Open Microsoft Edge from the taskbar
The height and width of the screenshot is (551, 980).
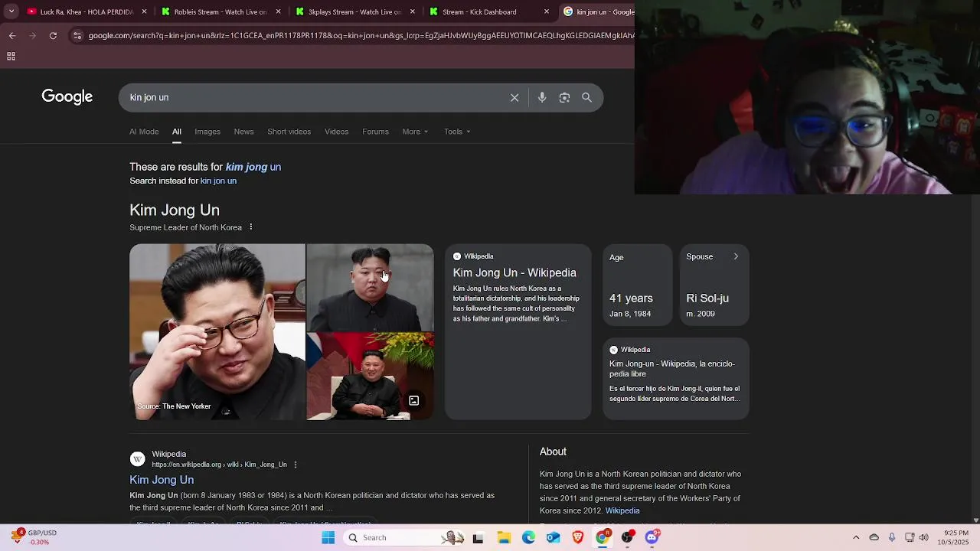tap(528, 537)
